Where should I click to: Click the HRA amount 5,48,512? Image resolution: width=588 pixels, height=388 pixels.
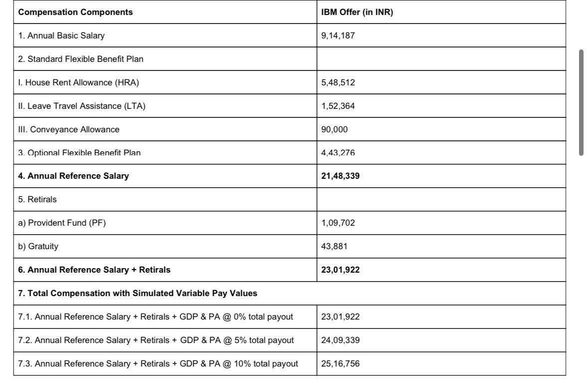[x=338, y=82]
